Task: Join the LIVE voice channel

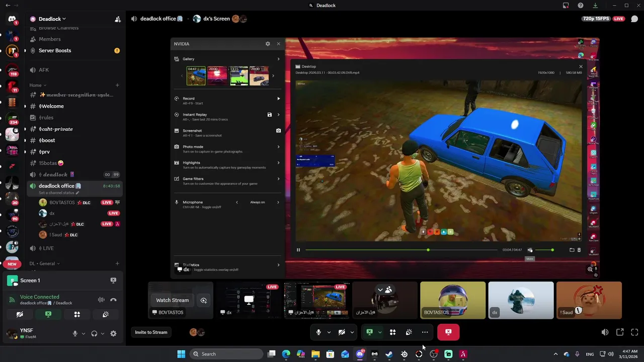Action: point(48,248)
